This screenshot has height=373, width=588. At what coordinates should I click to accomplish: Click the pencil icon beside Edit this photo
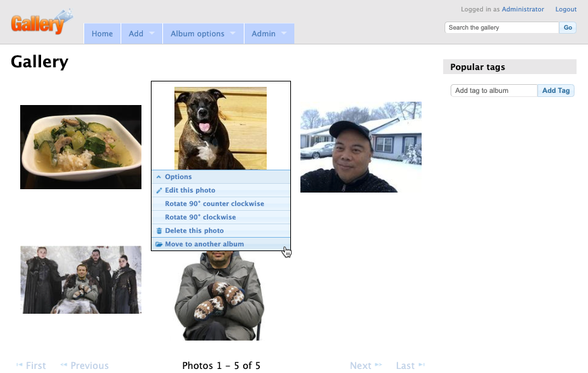159,191
